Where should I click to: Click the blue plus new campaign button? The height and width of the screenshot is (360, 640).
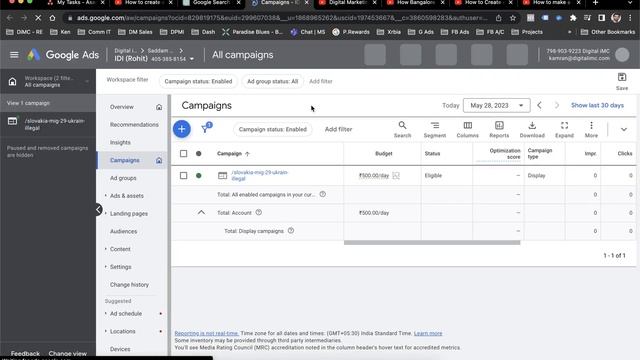182,129
